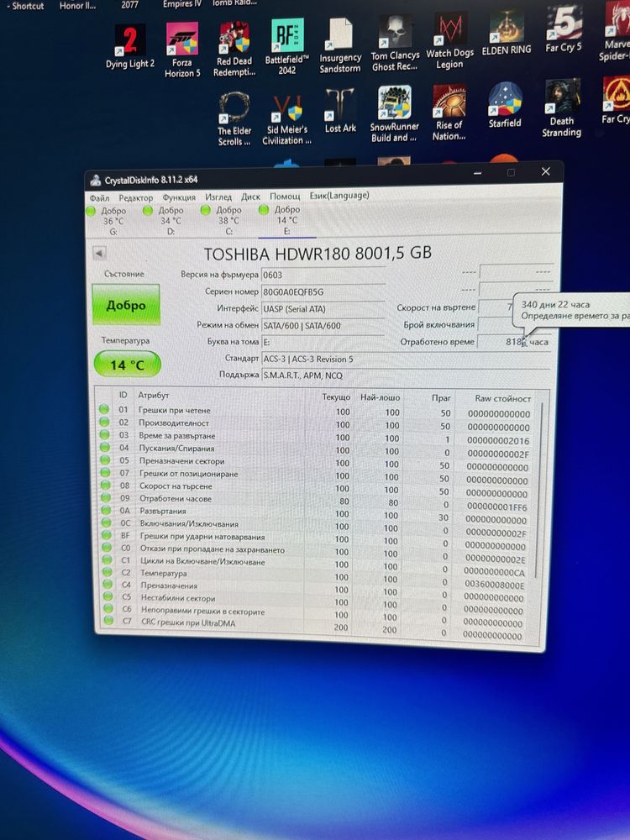
Task: Select row Производителност
Action: click(315, 424)
